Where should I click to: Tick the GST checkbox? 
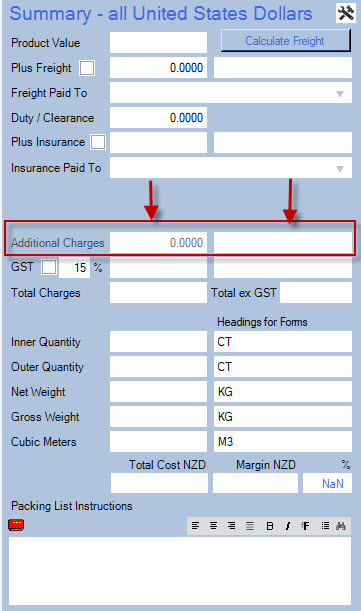(49, 267)
